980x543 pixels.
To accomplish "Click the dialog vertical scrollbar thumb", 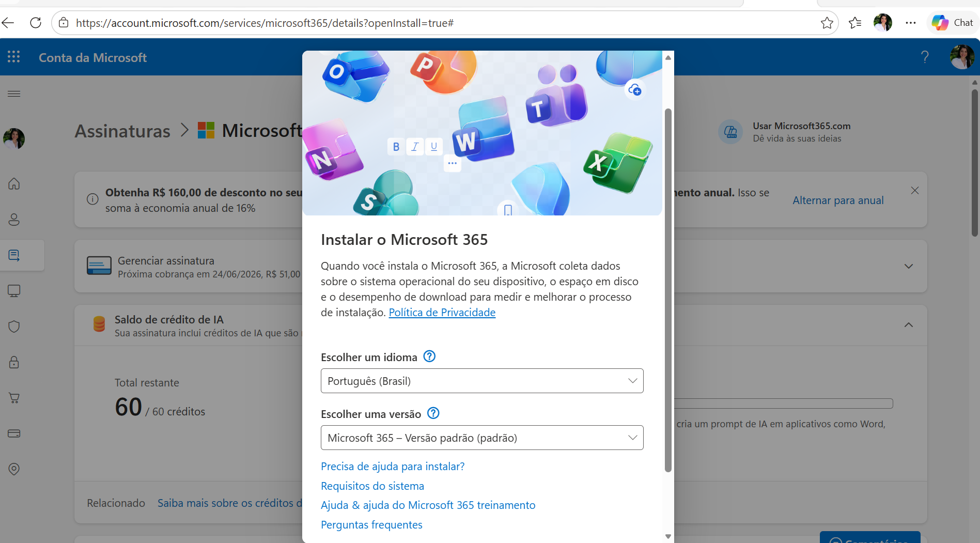I will [668, 290].
